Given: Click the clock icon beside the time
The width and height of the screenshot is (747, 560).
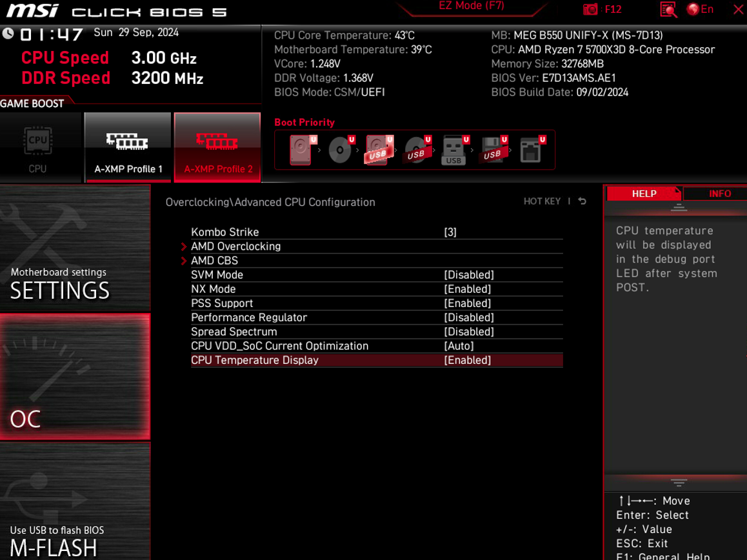Looking at the screenshot, I should tap(8, 34).
